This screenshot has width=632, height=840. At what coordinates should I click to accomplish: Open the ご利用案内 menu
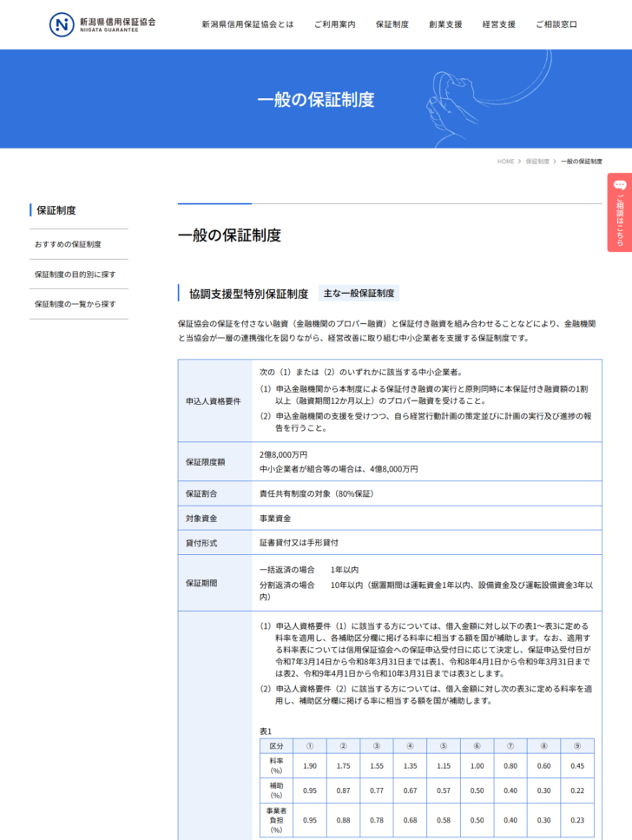click(x=334, y=24)
